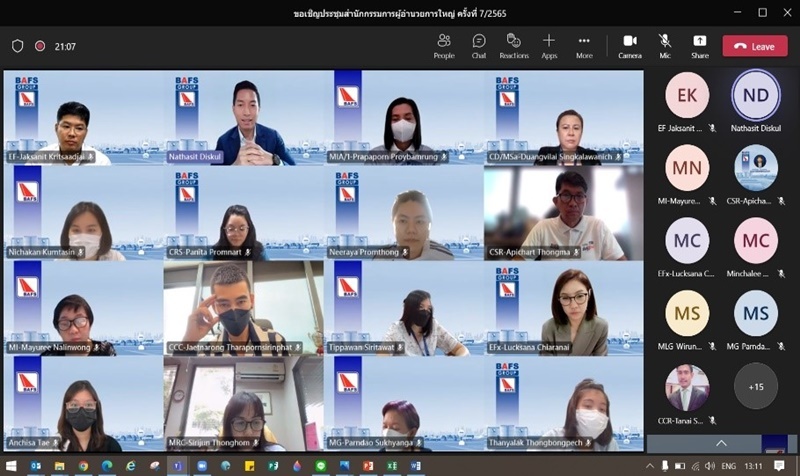Click the EK participant avatar
Image resolution: width=800 pixels, height=476 pixels.
click(x=687, y=96)
